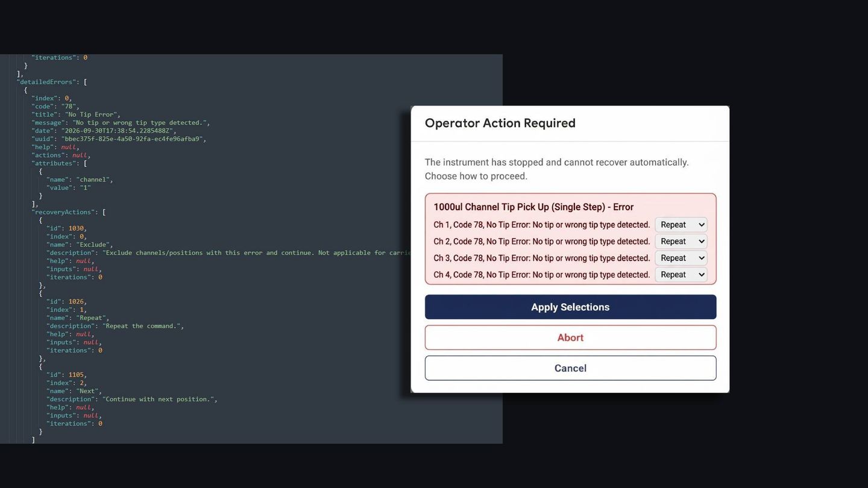Viewport: 868px width, 488px height.
Task: Click the "name": "Exclude" line in JSON
Action: pyautogui.click(x=80, y=245)
